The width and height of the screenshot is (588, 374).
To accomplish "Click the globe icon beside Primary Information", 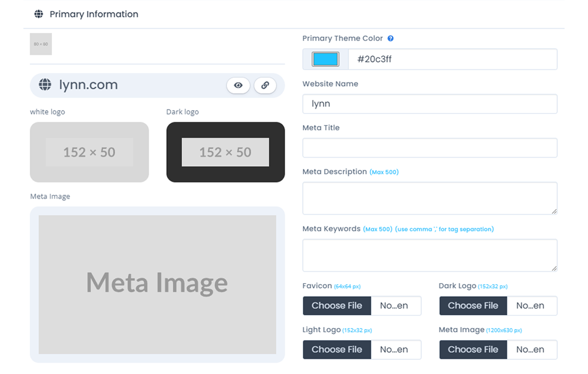I will pos(39,14).
